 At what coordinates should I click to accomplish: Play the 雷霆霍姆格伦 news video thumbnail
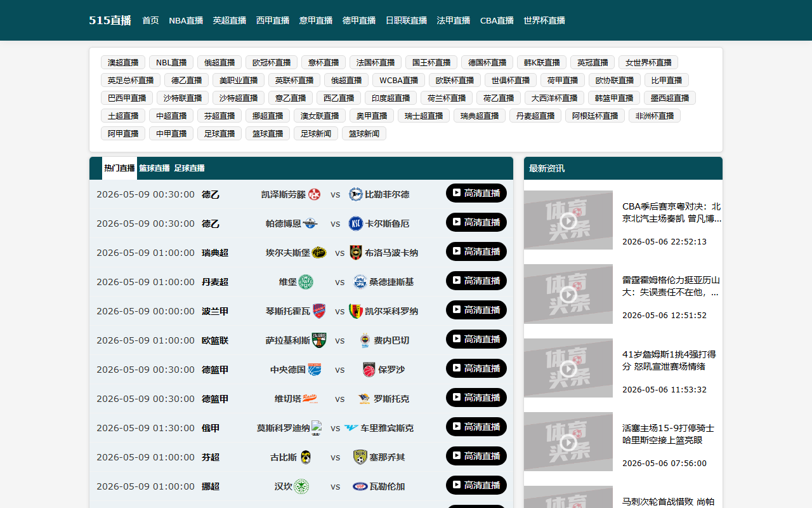pyautogui.click(x=568, y=294)
